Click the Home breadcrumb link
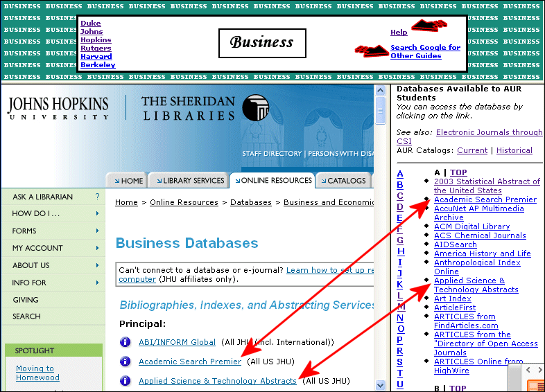 126,202
